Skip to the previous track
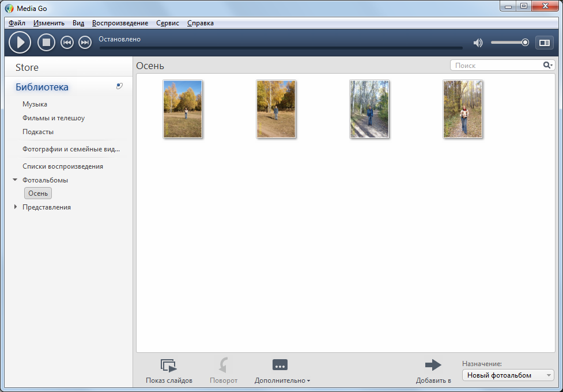This screenshot has height=392, width=563. click(x=67, y=43)
